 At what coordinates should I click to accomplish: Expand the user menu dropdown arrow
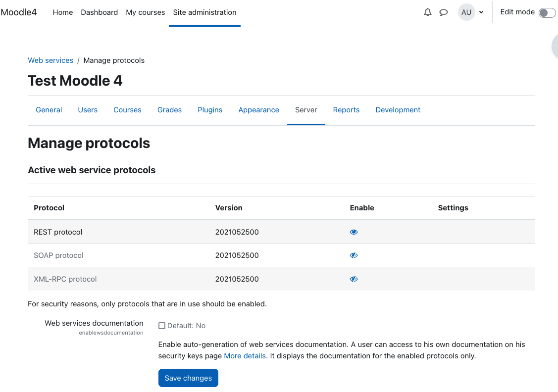[481, 12]
